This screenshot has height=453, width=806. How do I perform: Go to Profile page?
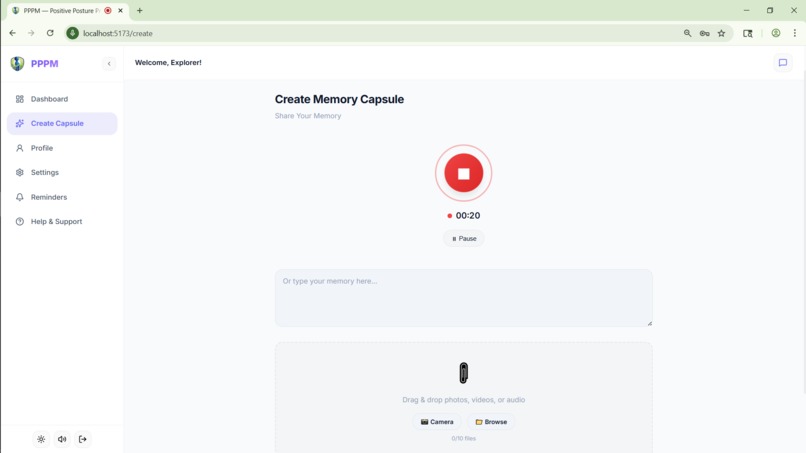[62, 148]
